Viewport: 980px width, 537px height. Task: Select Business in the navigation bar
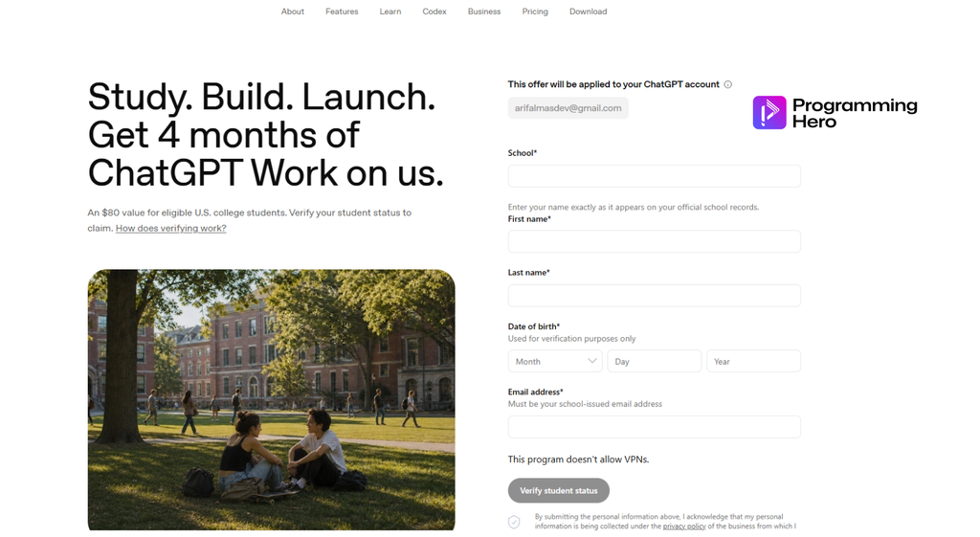tap(484, 11)
